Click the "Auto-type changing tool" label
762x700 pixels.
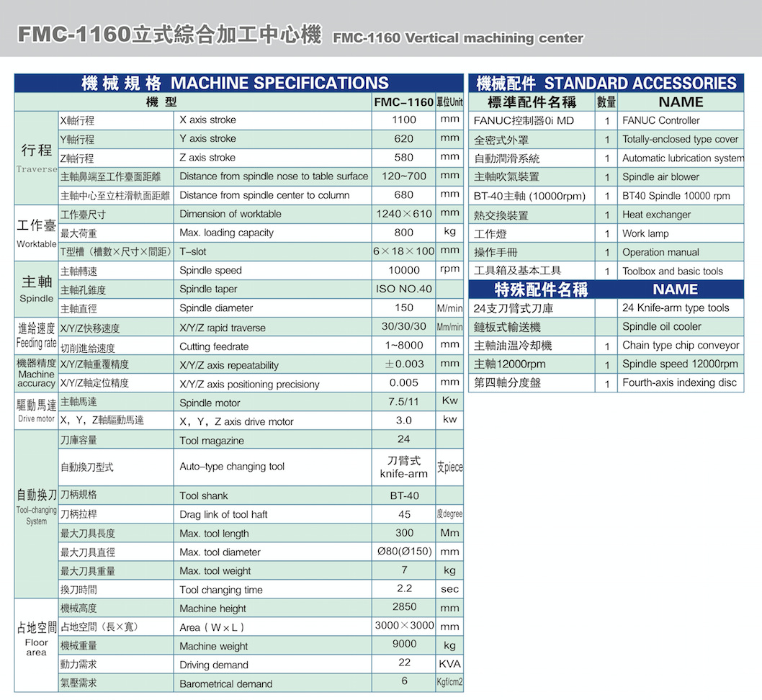coord(232,467)
